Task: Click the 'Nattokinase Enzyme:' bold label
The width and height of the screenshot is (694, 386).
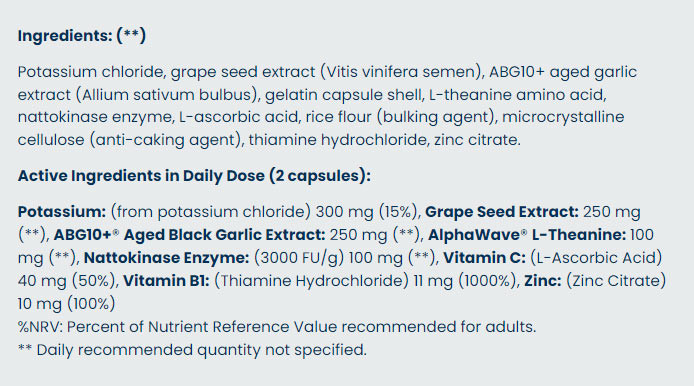Action: [x=166, y=258]
